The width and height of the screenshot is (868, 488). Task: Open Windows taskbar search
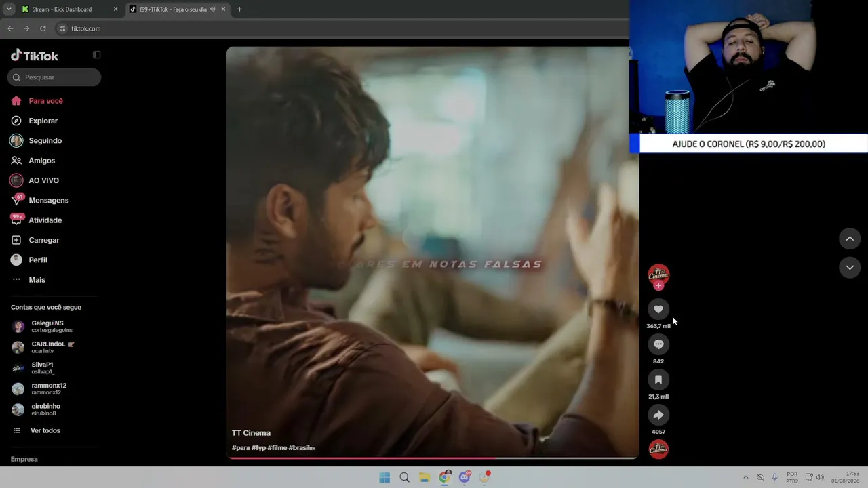pos(405,477)
